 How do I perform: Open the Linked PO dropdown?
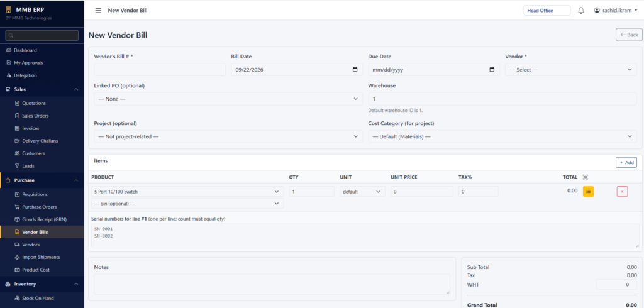tap(228, 99)
